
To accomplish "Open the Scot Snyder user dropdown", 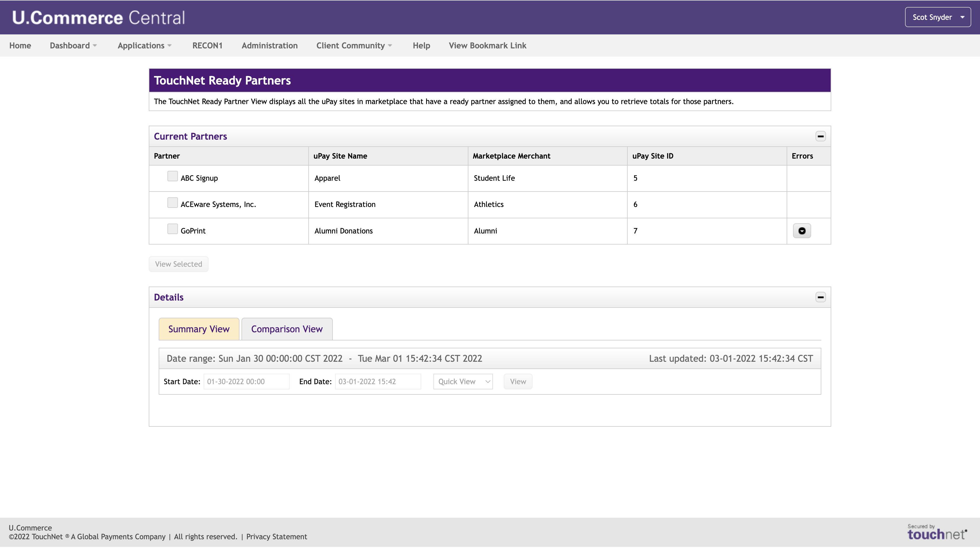I will tap(937, 17).
